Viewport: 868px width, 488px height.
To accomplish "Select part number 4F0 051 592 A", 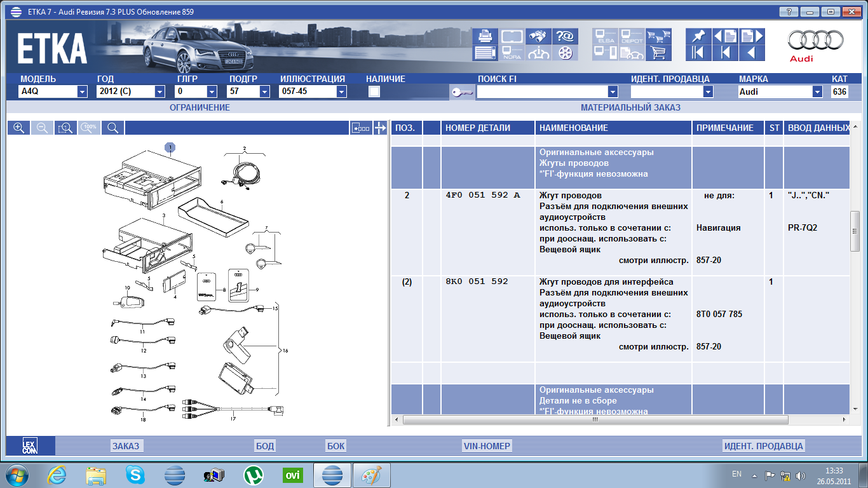I will coord(483,195).
